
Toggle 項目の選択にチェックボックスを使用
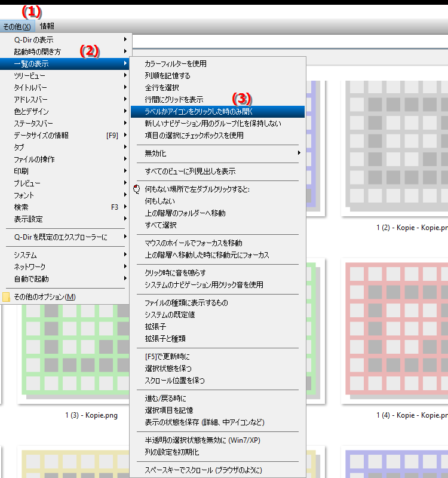coord(217,136)
